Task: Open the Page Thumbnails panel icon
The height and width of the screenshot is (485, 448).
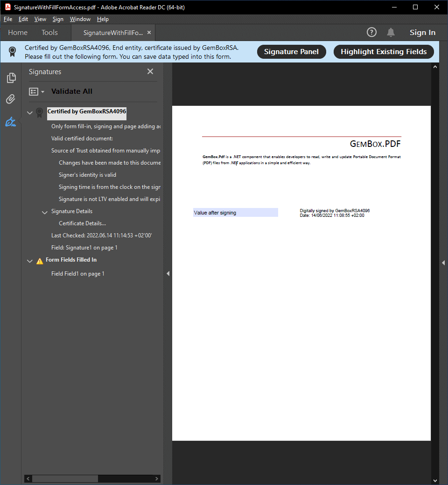Action: point(11,78)
